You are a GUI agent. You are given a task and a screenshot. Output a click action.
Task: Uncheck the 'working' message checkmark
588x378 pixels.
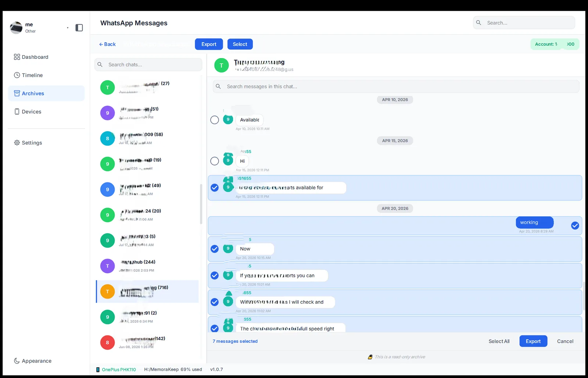coord(575,226)
